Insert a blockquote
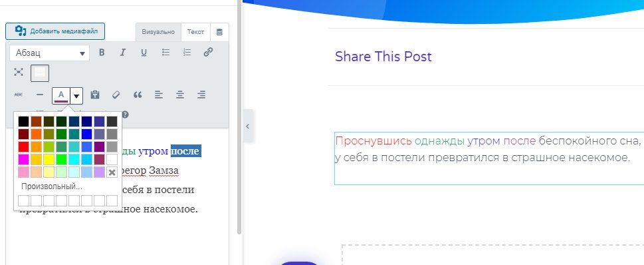Viewport: 644px width, 265px height. (x=138, y=95)
